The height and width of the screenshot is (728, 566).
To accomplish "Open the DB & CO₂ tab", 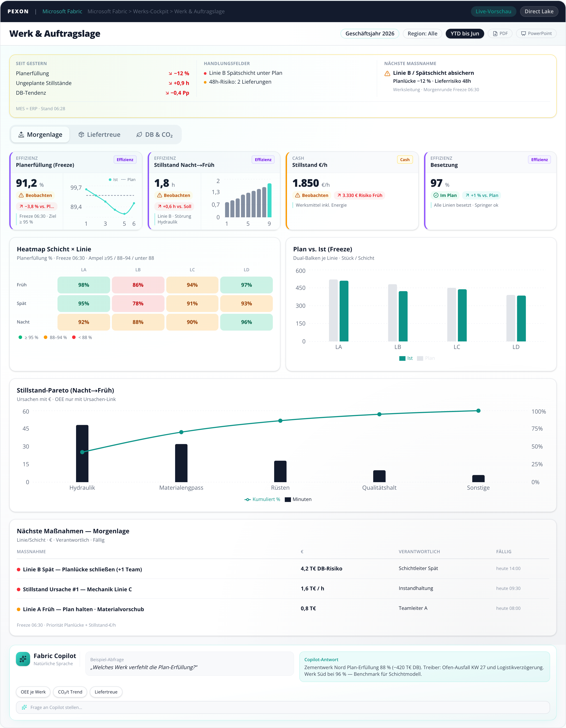I will [154, 134].
